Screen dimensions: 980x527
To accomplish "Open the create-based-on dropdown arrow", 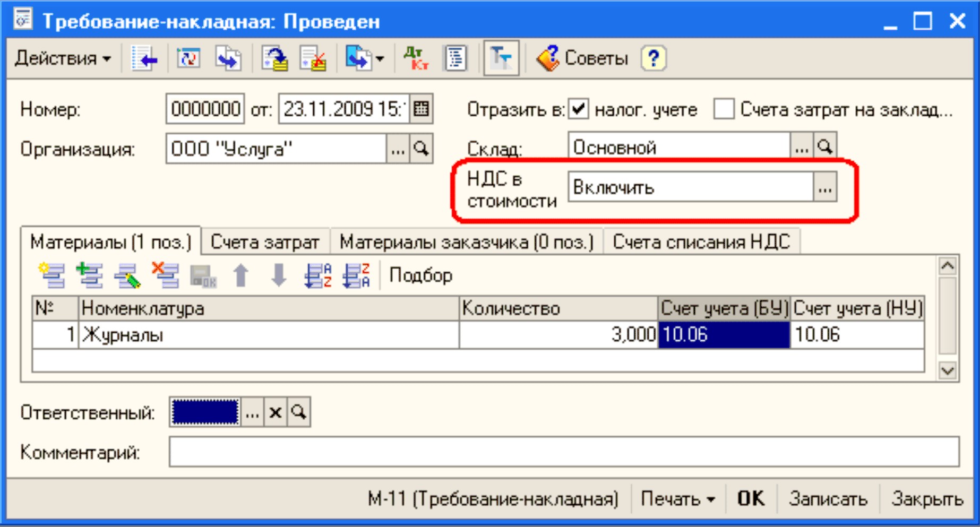I will point(380,58).
